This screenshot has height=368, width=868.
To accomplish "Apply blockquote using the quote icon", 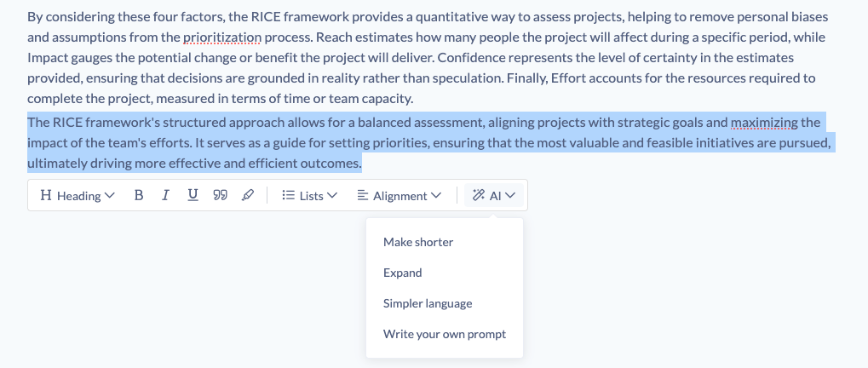I will 220,196.
